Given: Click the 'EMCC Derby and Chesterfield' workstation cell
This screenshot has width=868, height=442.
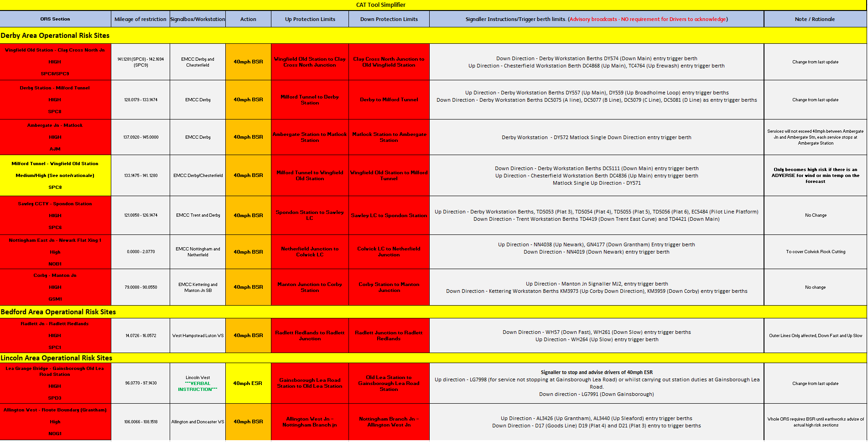Looking at the screenshot, I should click(198, 62).
